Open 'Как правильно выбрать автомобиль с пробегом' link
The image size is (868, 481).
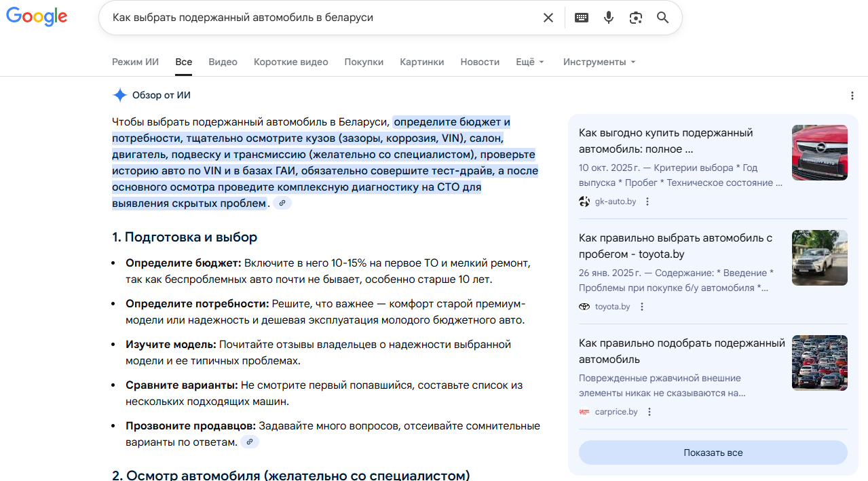(675, 246)
